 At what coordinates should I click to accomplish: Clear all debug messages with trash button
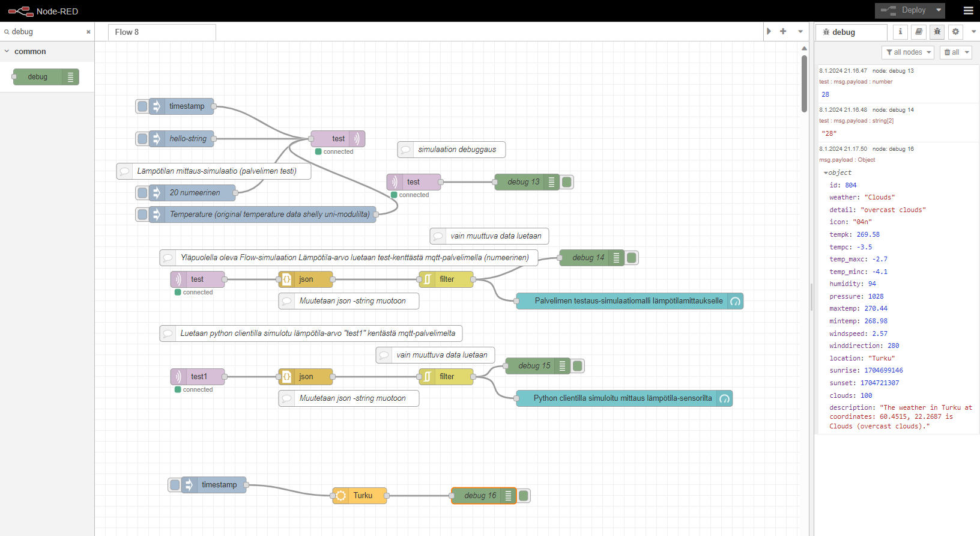pyautogui.click(x=952, y=52)
